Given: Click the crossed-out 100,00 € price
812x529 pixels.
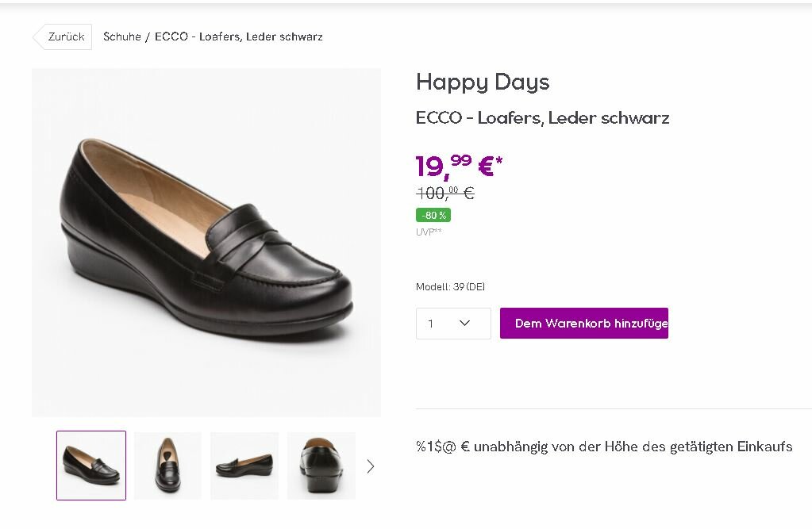Looking at the screenshot, I should [x=445, y=193].
